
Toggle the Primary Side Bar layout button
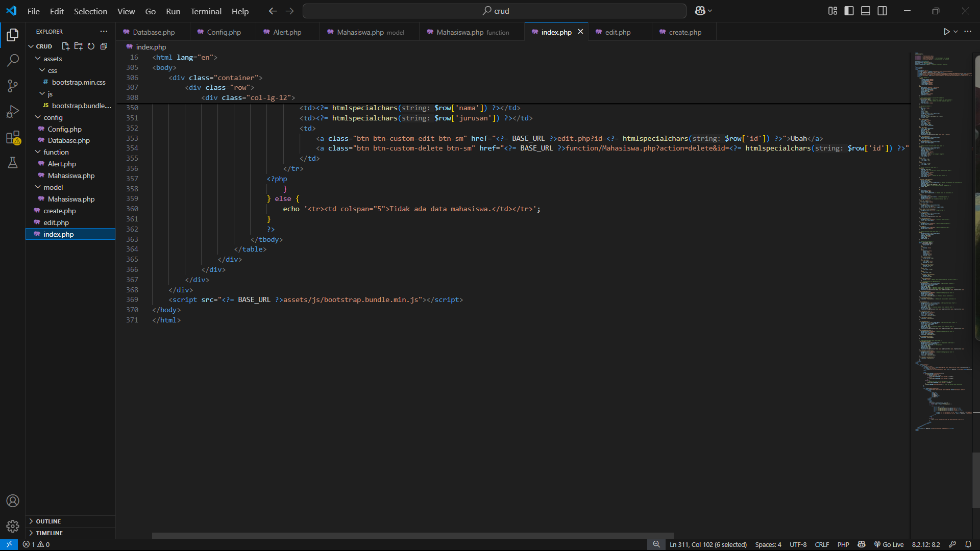[x=849, y=11]
